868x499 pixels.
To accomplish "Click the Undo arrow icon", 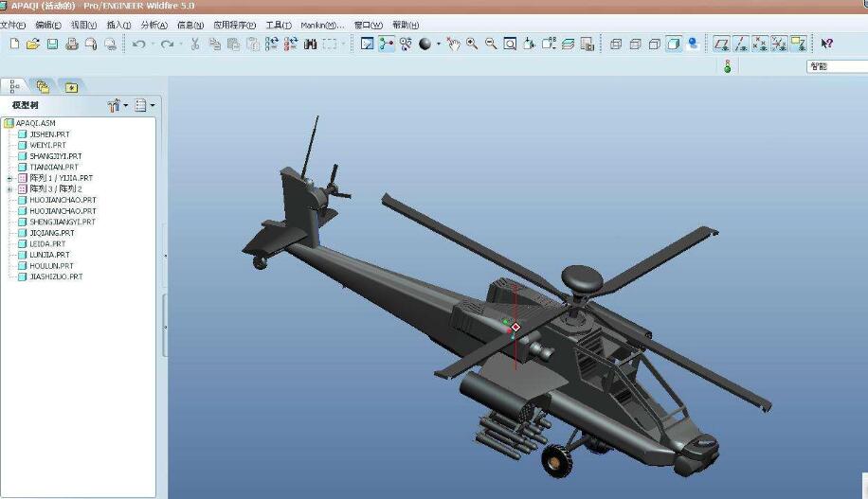I will coord(138,44).
